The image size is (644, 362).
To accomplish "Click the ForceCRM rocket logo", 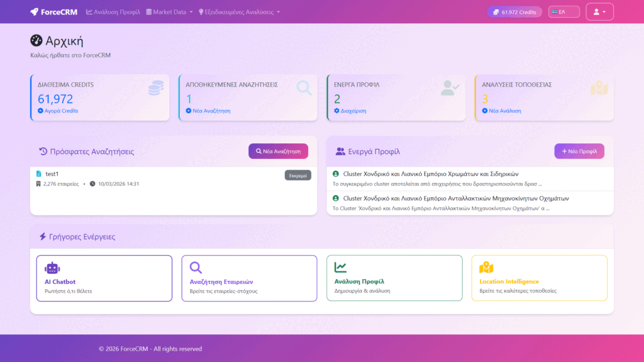I will 35,12.
